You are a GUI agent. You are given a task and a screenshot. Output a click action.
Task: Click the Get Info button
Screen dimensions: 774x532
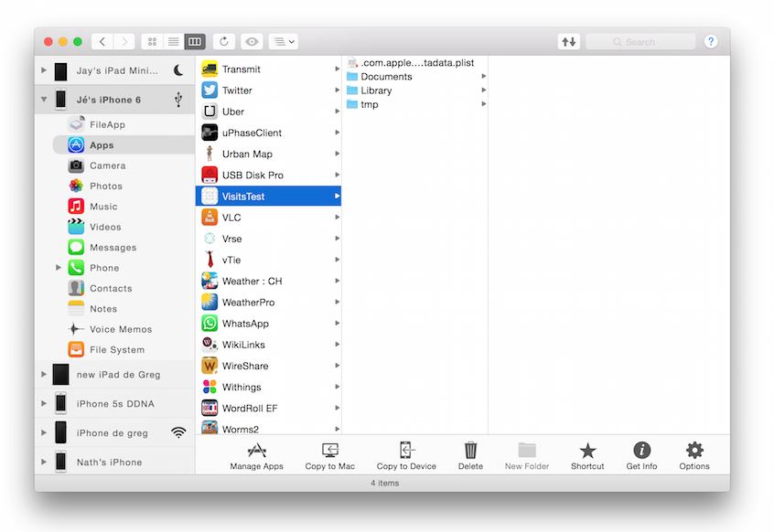pos(641,456)
